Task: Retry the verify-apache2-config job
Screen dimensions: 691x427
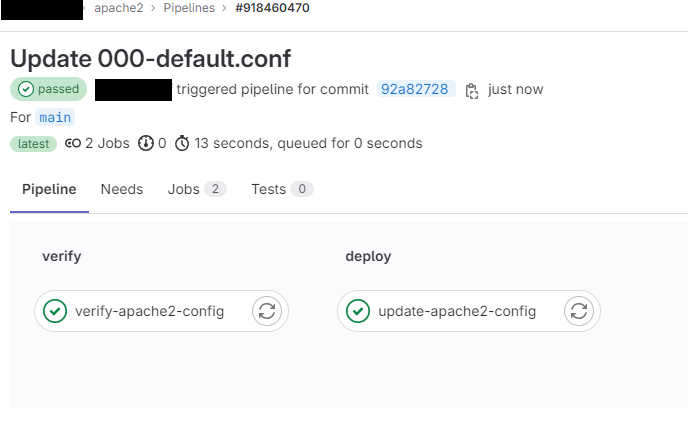Action: click(x=267, y=311)
